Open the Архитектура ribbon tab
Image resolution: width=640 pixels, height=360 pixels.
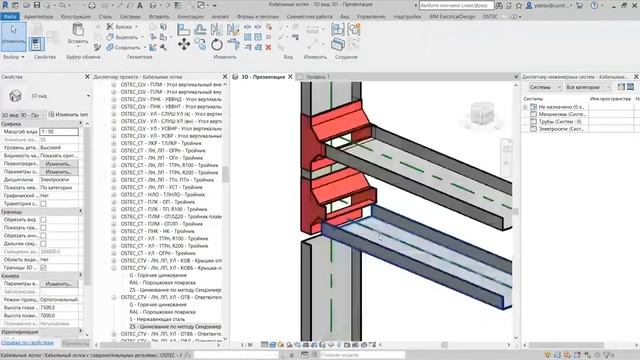pyautogui.click(x=39, y=17)
